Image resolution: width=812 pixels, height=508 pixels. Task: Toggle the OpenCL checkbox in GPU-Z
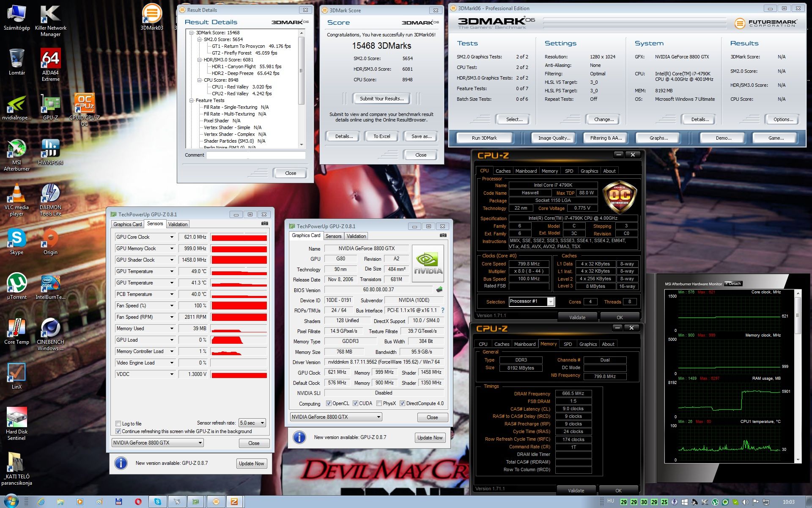[x=329, y=403]
